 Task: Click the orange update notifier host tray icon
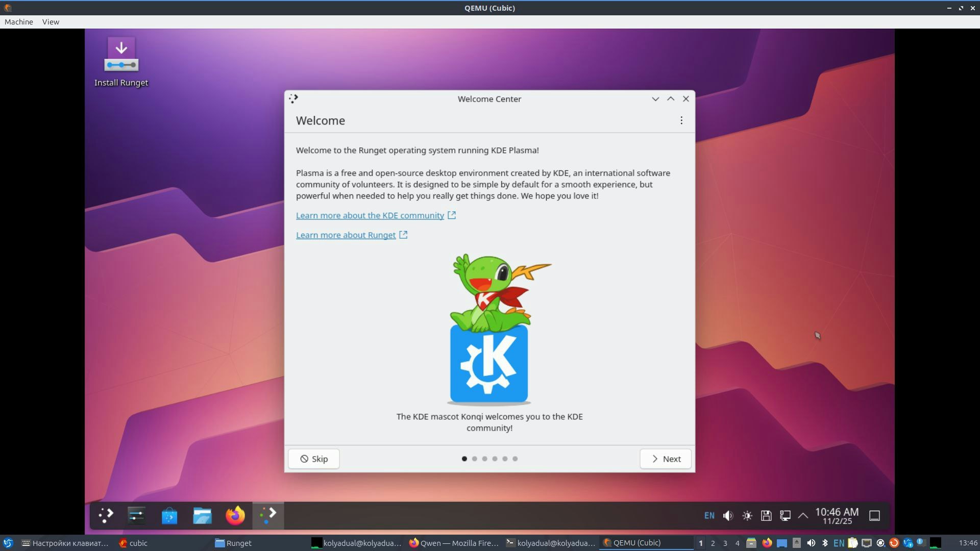[894, 543]
